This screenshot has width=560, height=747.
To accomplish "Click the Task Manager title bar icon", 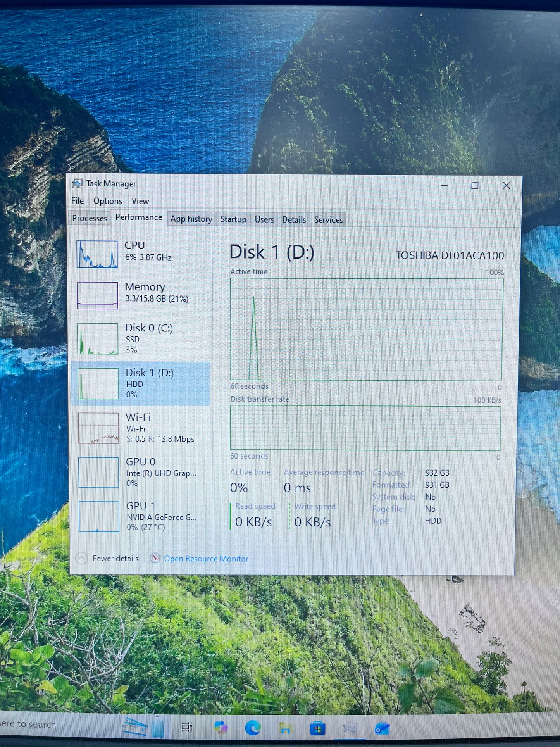I will click(x=77, y=184).
